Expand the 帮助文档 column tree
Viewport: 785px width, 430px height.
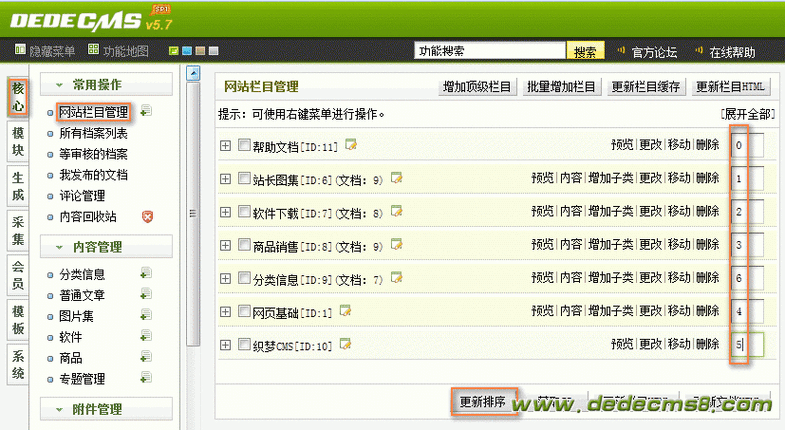(x=225, y=145)
